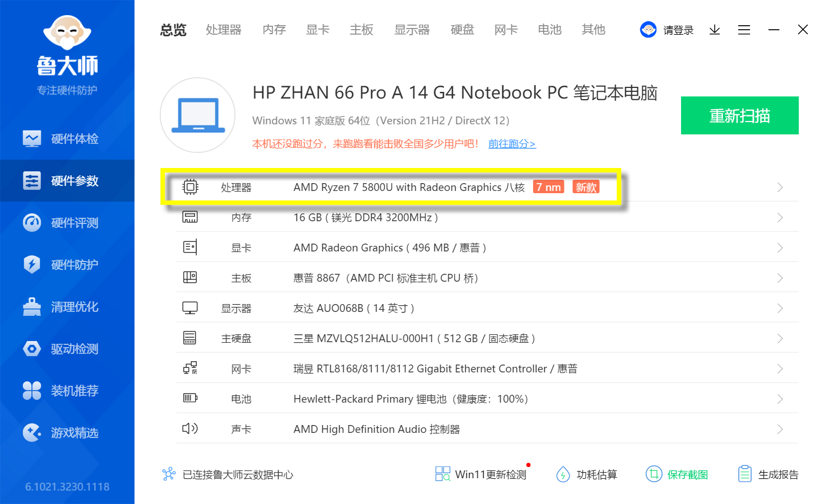Switch to the 内存 tab
This screenshot has width=824, height=504.
pyautogui.click(x=274, y=30)
